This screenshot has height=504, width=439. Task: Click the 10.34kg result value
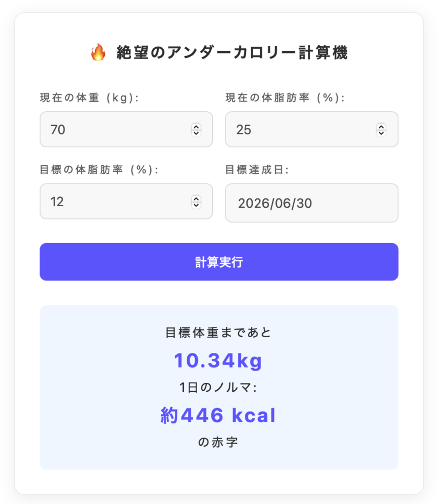(218, 361)
